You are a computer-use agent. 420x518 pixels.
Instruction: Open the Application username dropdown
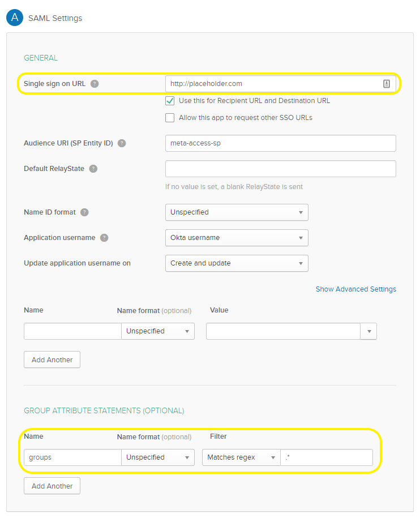point(237,238)
